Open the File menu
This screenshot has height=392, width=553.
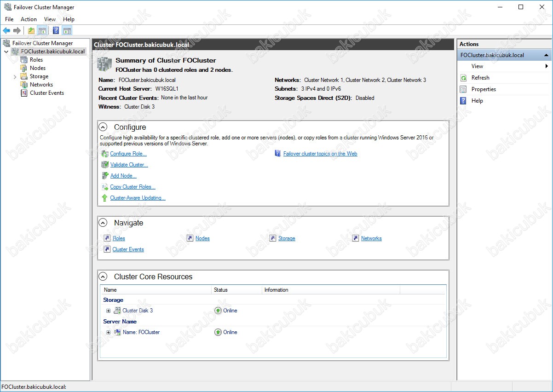tap(9, 19)
